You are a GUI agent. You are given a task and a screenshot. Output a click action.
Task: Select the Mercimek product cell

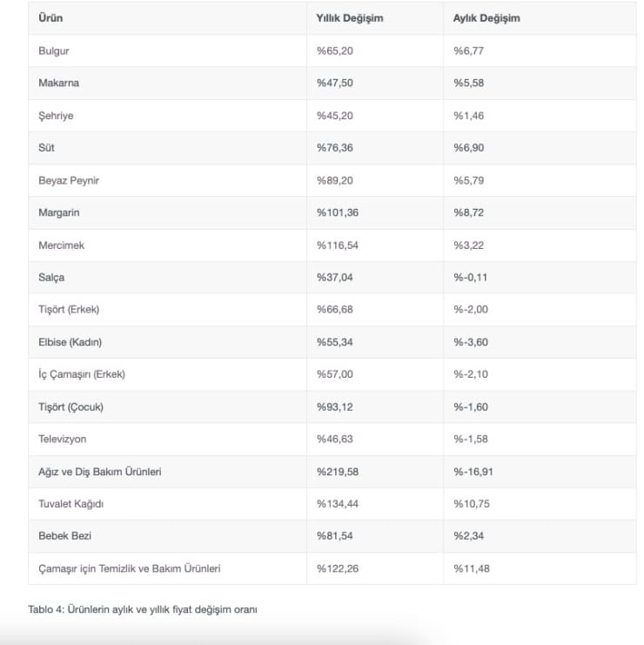(62, 245)
